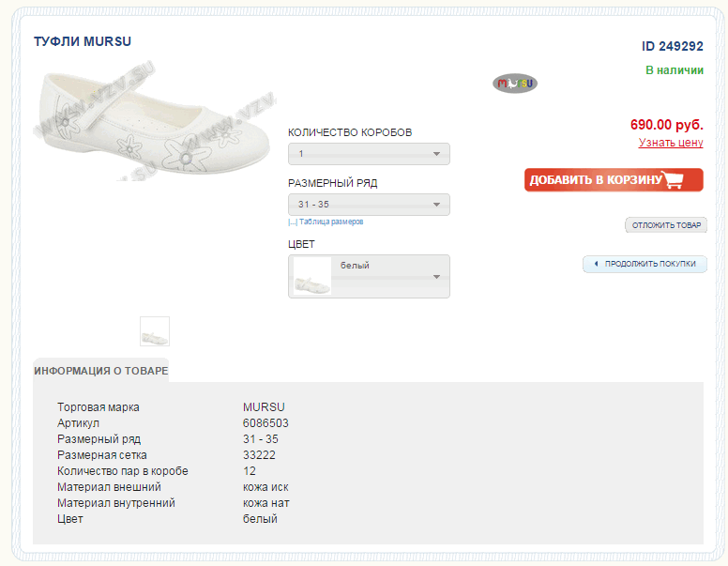Follow the Узнать цену link
This screenshot has height=566, width=728.
click(671, 143)
